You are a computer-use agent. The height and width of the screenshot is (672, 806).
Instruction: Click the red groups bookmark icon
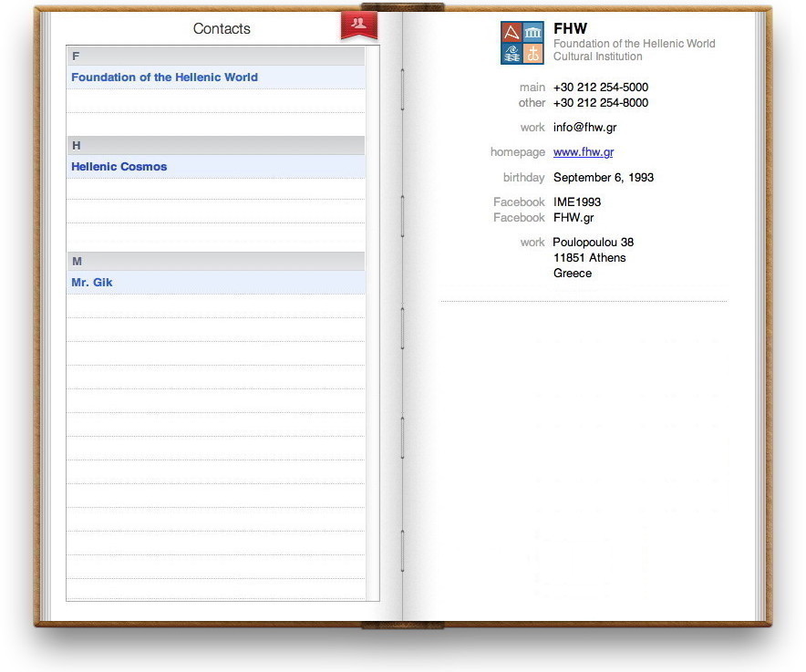tap(359, 26)
